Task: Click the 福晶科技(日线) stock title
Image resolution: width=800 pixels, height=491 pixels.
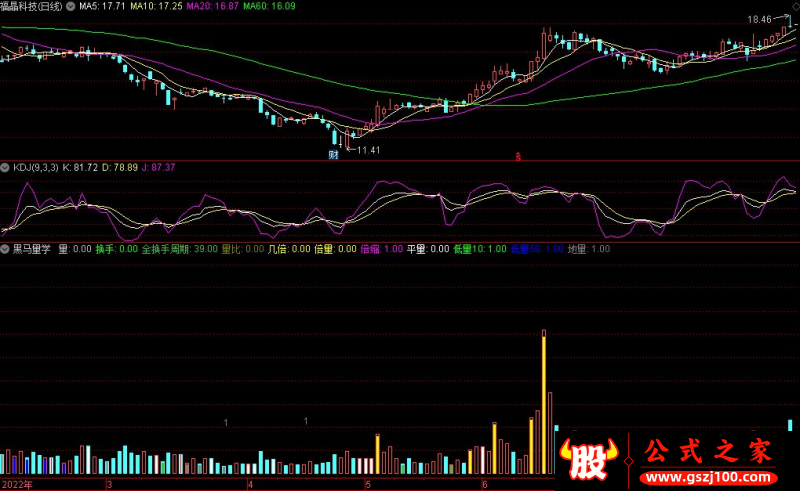Action: (32, 6)
